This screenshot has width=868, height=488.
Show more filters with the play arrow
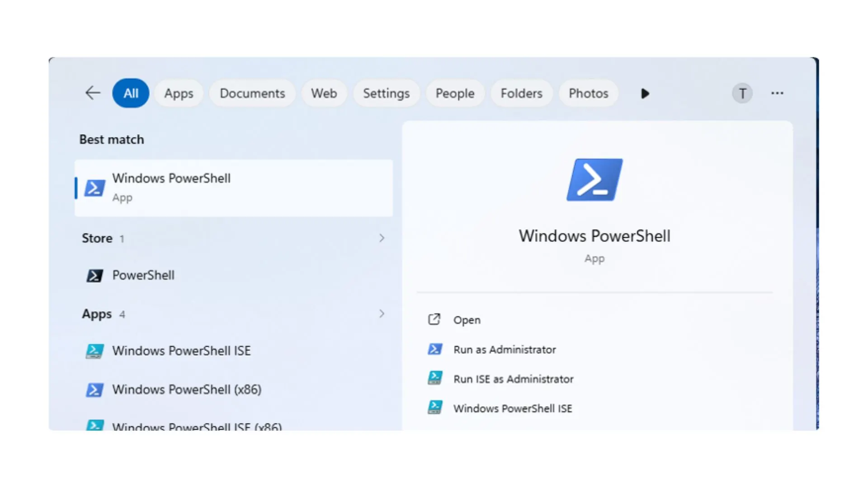[x=645, y=94]
